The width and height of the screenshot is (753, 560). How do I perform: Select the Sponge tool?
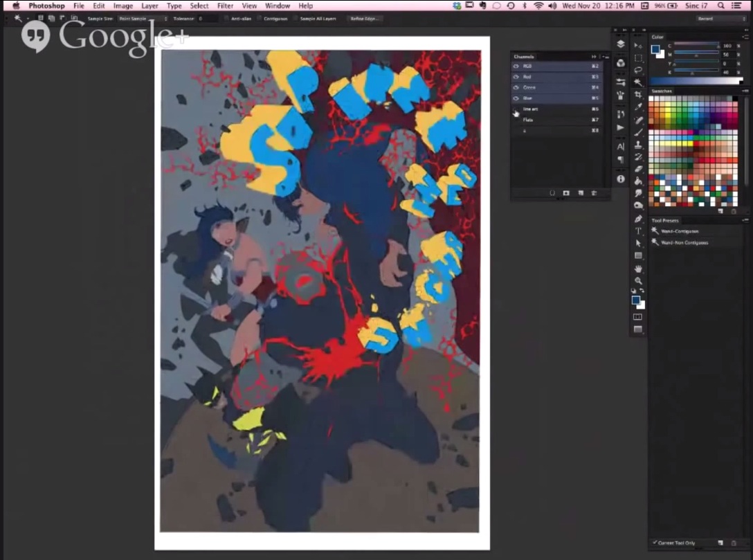click(638, 206)
